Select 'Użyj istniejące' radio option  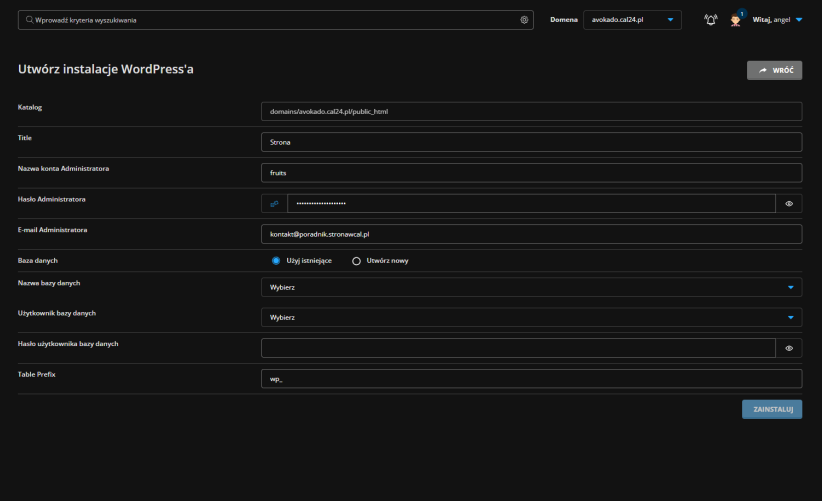point(276,260)
